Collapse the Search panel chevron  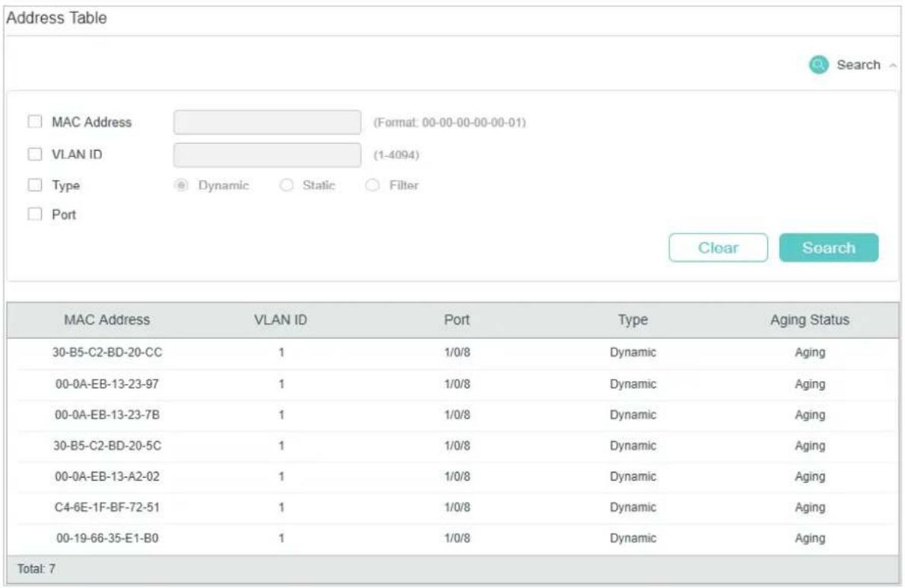point(892,65)
